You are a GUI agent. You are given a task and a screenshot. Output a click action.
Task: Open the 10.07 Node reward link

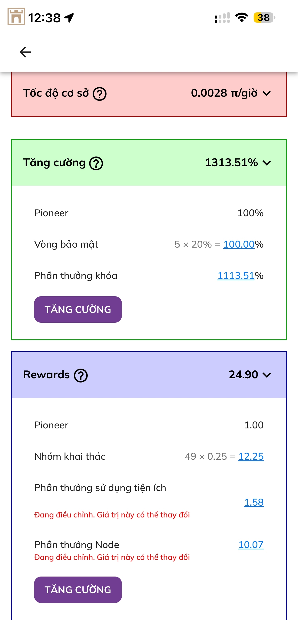(251, 545)
